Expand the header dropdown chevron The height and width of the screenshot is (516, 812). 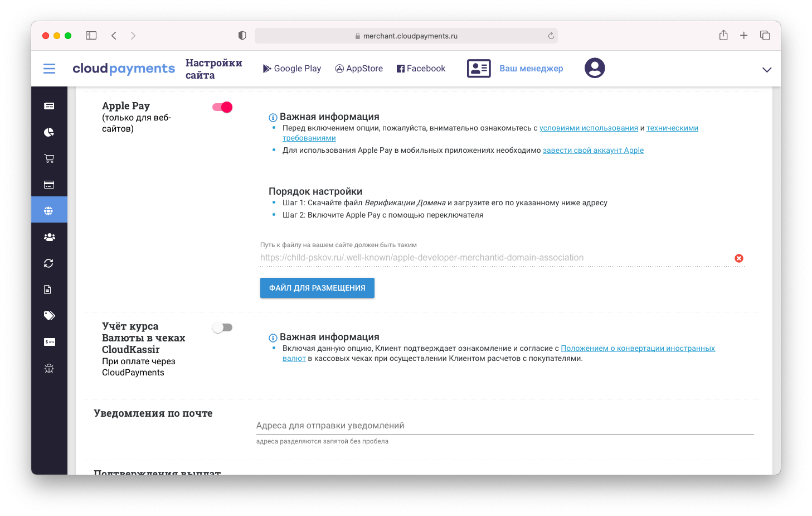[767, 70]
